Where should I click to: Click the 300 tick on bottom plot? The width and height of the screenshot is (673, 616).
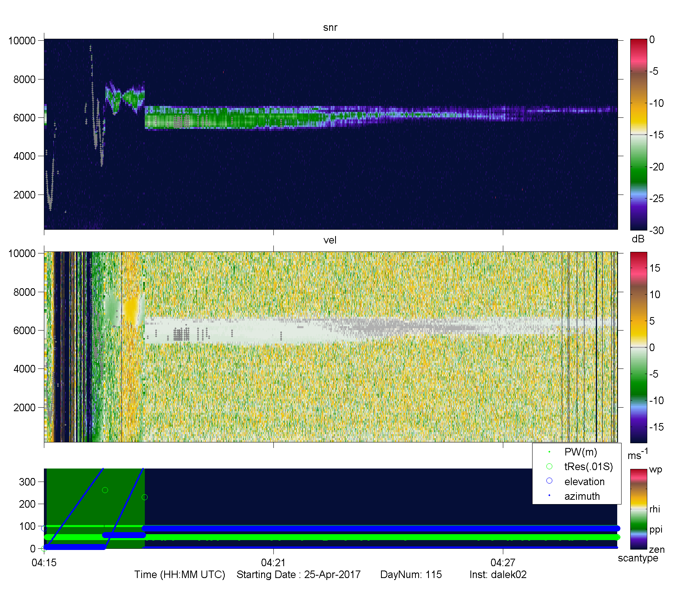click(27, 482)
